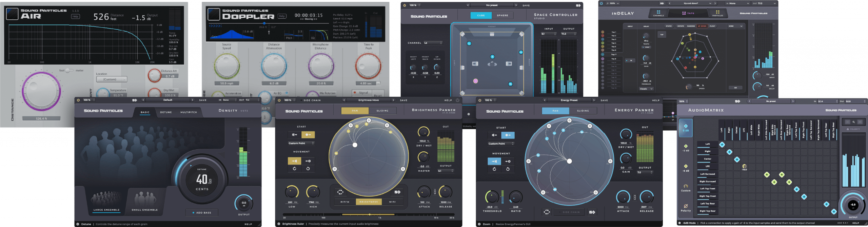Toggle the M input button in InDelay

tap(630, 60)
